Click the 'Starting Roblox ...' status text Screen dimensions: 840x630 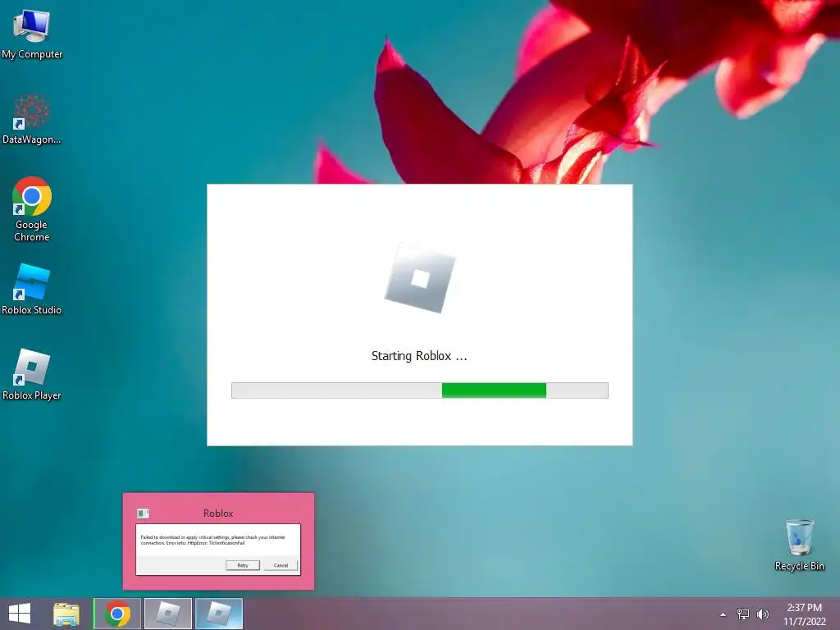419,356
